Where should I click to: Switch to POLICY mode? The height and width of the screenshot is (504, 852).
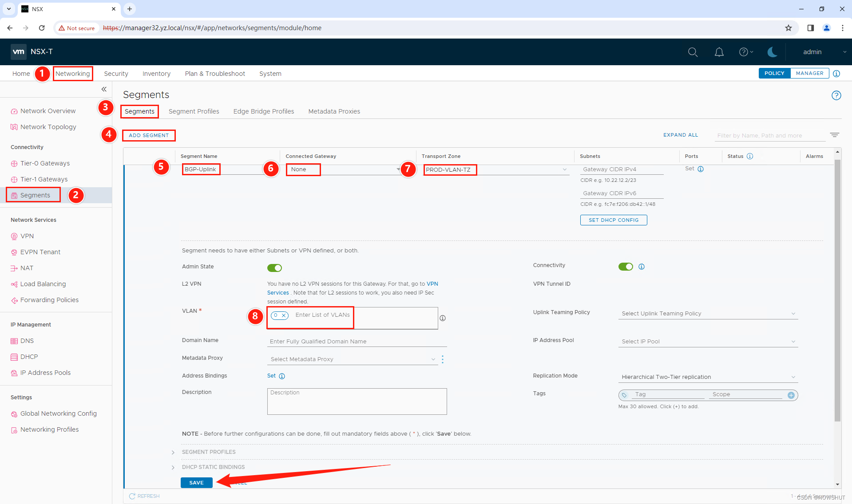[x=774, y=73]
